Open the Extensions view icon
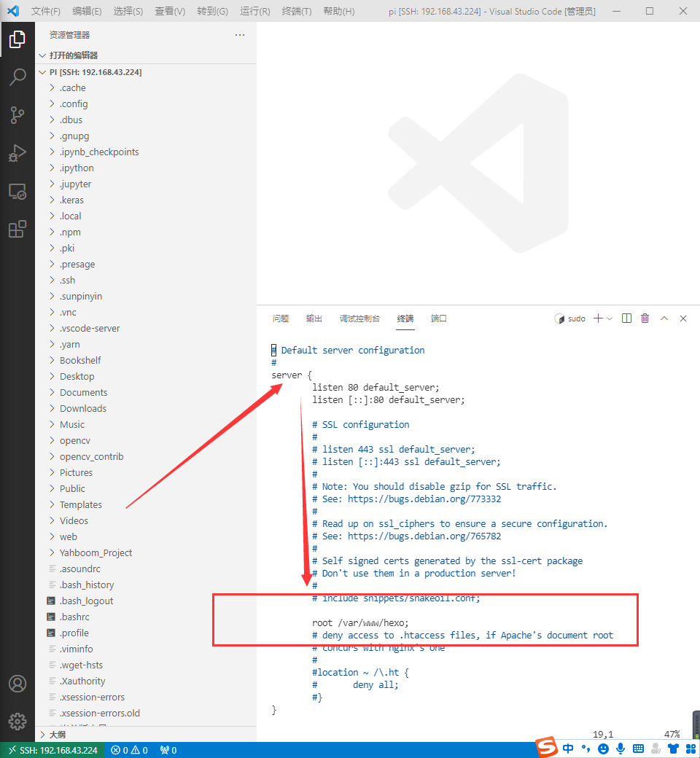Viewport: 700px width, 758px height. [x=17, y=229]
